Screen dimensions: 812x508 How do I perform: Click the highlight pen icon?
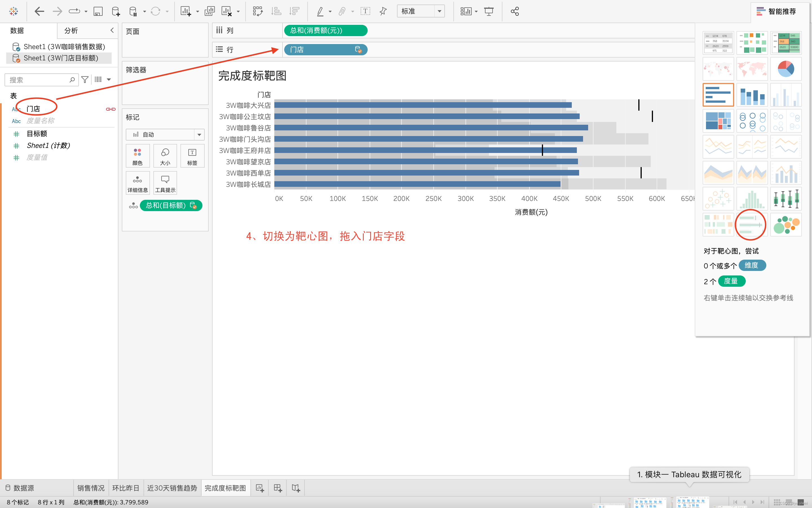[x=320, y=11]
